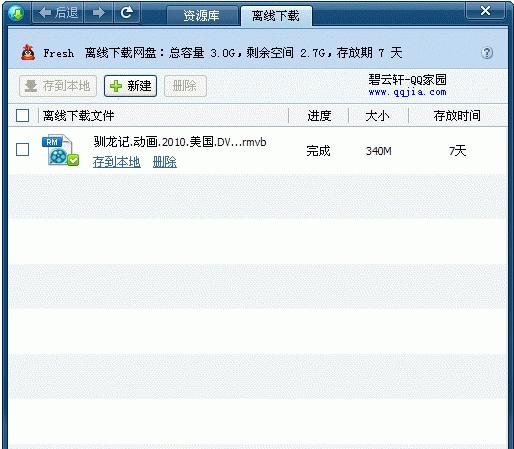The image size is (514, 449).
Task: Close the window with X button
Action: pos(485,11)
